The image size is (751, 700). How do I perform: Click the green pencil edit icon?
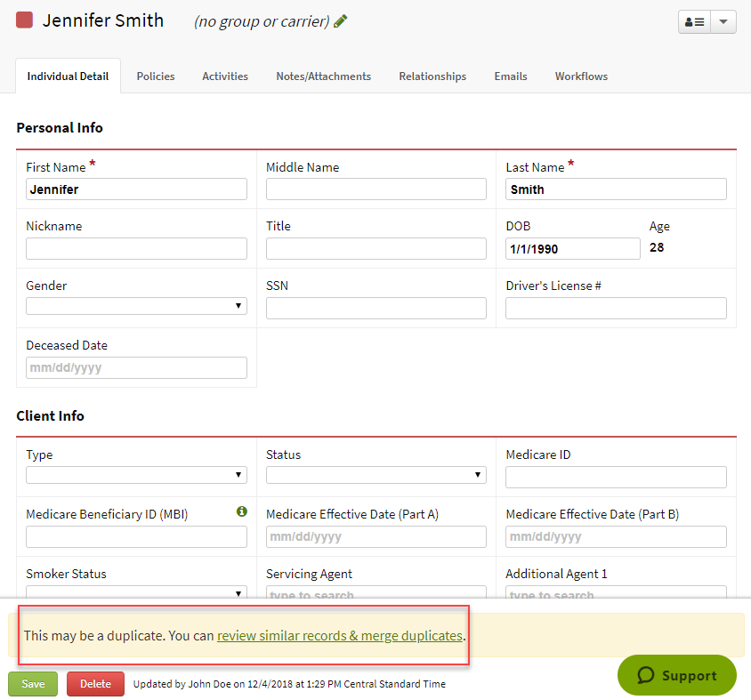[340, 21]
